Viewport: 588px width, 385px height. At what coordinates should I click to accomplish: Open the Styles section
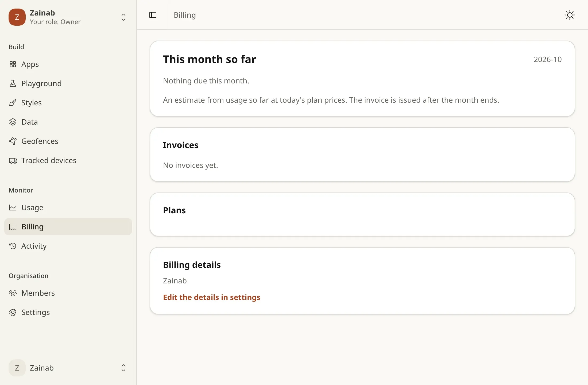tap(68, 103)
